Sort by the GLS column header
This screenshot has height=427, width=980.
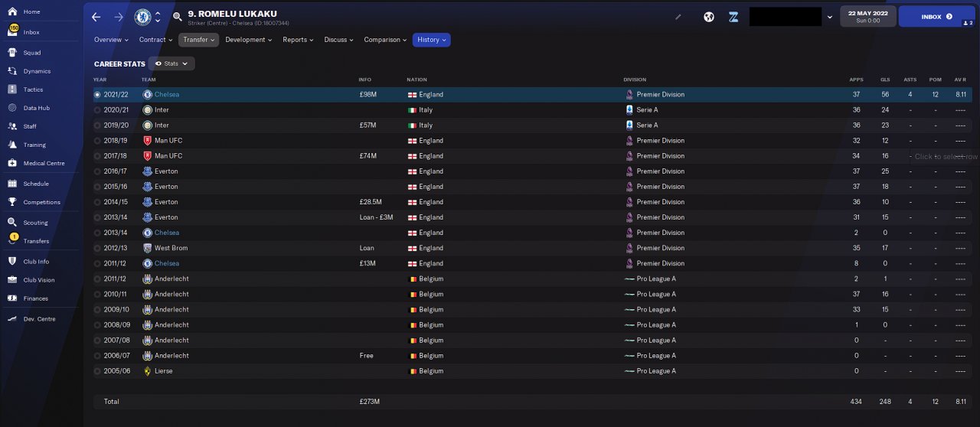[x=885, y=80]
